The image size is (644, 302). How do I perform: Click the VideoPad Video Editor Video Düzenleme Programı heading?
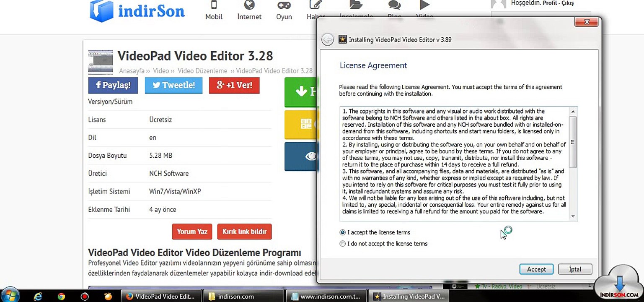[194, 253]
